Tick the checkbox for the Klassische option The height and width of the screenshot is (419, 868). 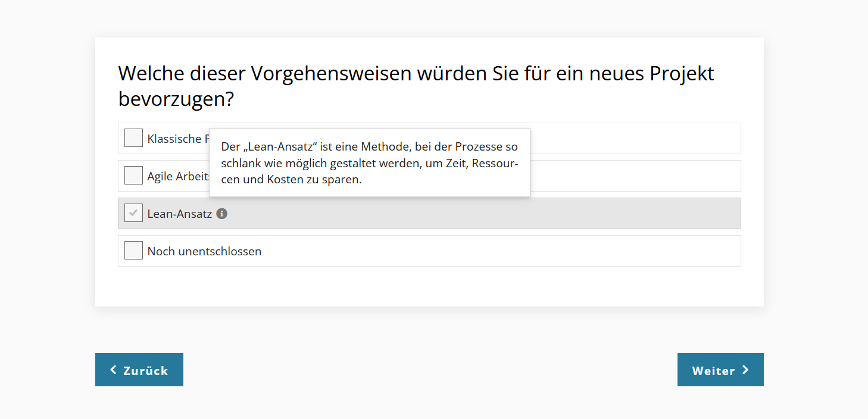point(133,138)
